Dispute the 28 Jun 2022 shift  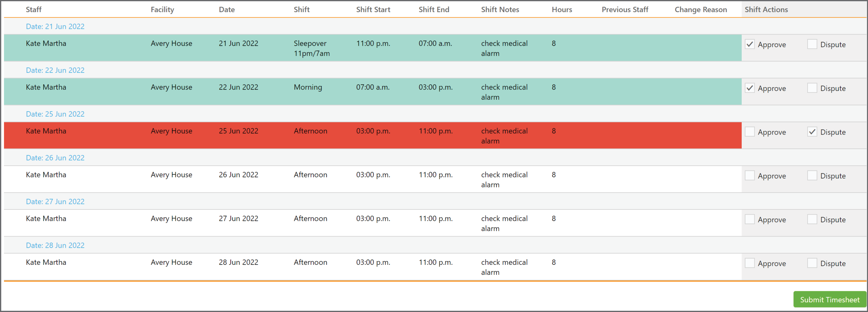point(812,263)
